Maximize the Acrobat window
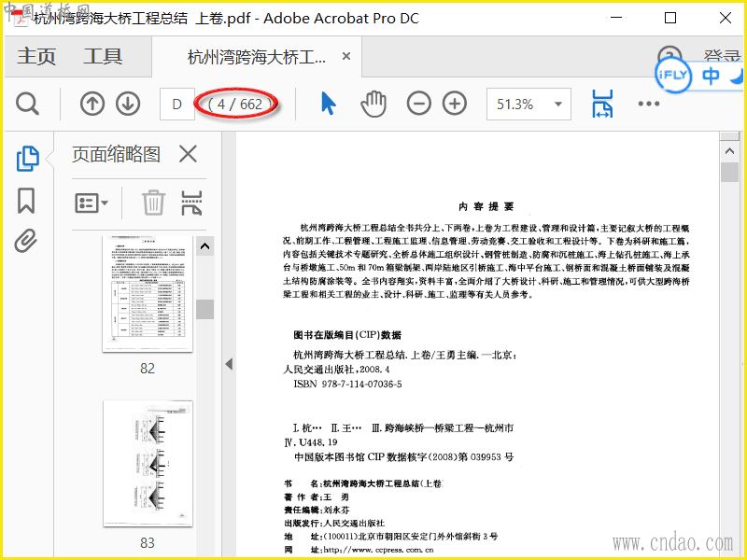Viewport: 747px width, 560px height. (x=670, y=18)
